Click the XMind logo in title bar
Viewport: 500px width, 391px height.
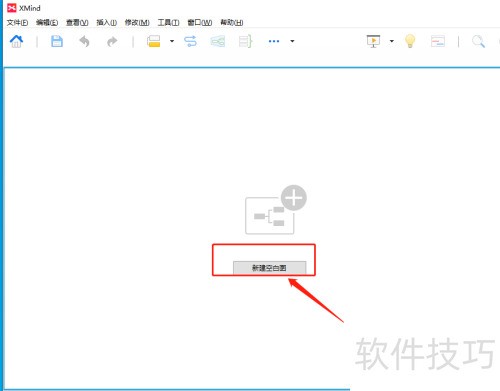(12, 8)
